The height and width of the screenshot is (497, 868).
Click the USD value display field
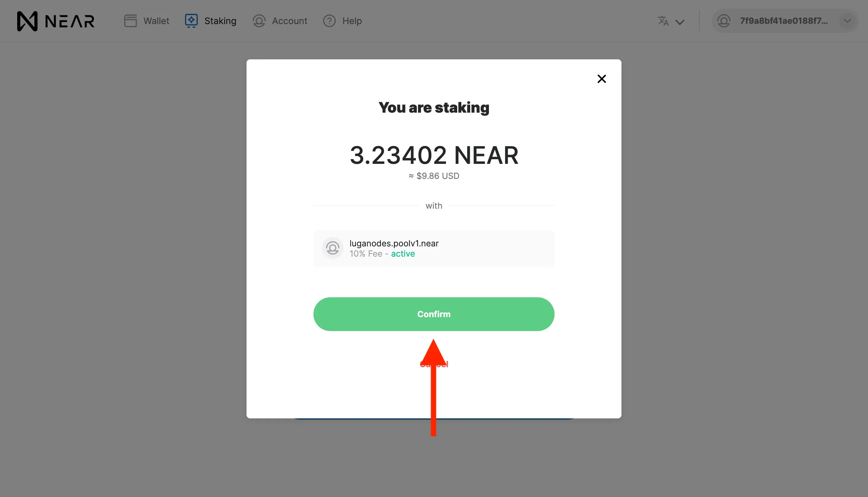pos(434,175)
